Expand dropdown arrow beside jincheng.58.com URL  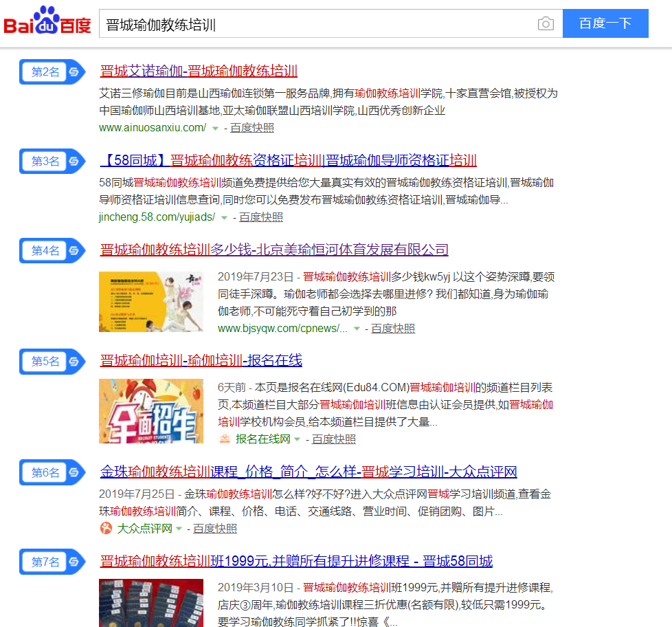point(224,218)
